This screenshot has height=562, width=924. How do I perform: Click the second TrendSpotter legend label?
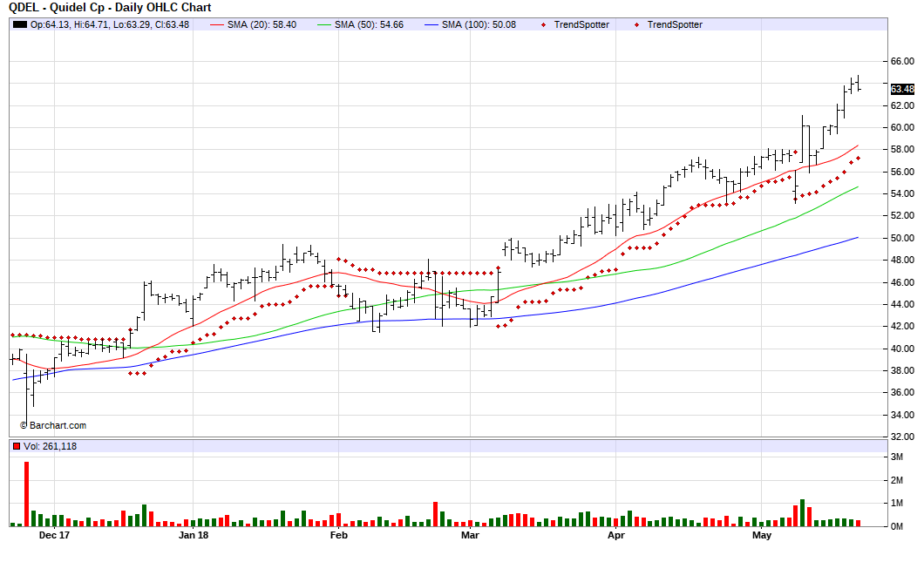[675, 24]
